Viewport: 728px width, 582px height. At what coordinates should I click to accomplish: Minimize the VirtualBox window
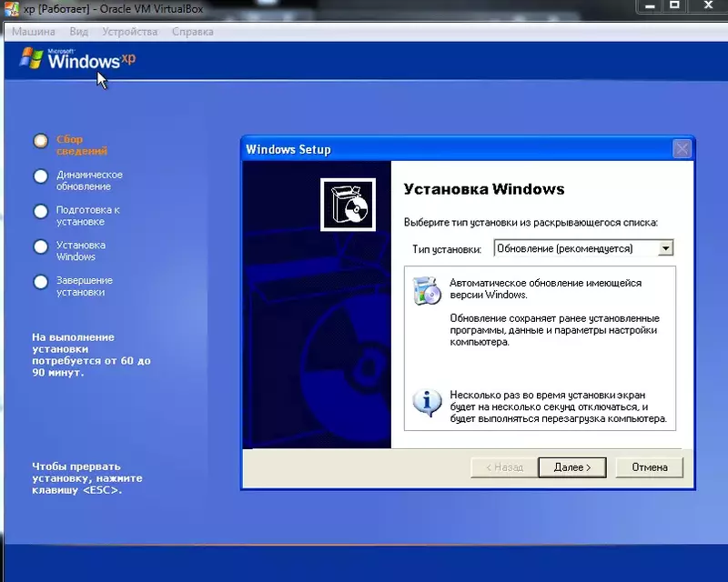pyautogui.click(x=650, y=6)
